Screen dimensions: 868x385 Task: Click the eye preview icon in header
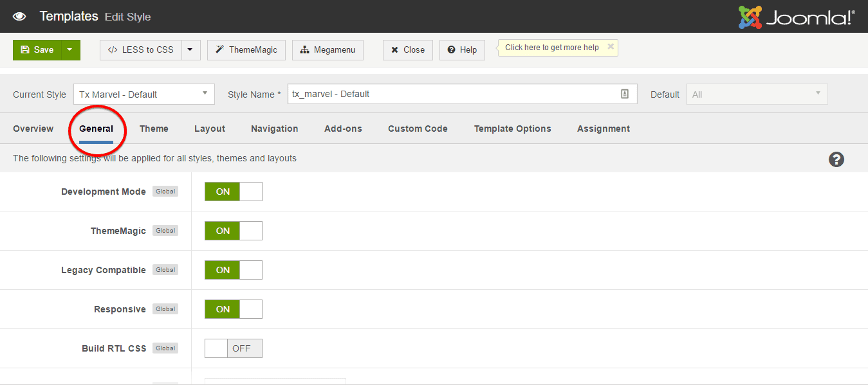point(19,16)
